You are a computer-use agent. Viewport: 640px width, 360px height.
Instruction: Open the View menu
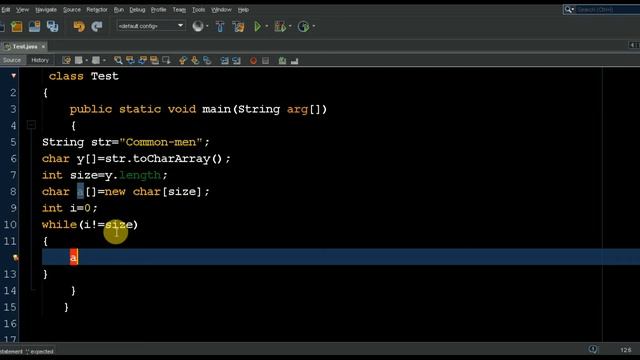point(22,9)
